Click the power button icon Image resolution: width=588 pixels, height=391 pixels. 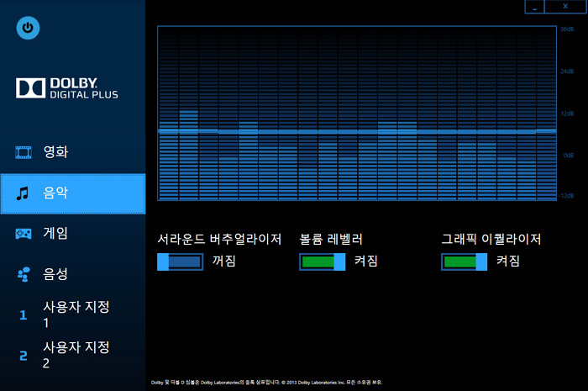point(28,28)
